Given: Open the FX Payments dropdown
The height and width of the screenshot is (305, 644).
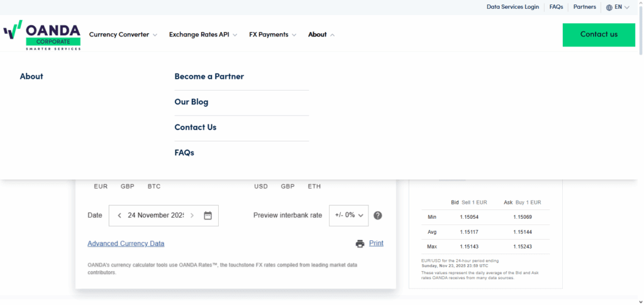Looking at the screenshot, I should click(272, 35).
